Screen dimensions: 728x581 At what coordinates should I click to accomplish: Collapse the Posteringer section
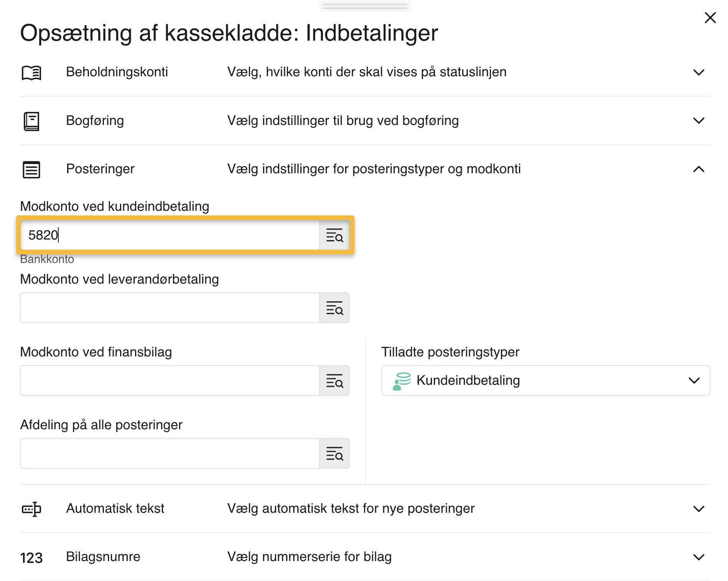click(699, 169)
